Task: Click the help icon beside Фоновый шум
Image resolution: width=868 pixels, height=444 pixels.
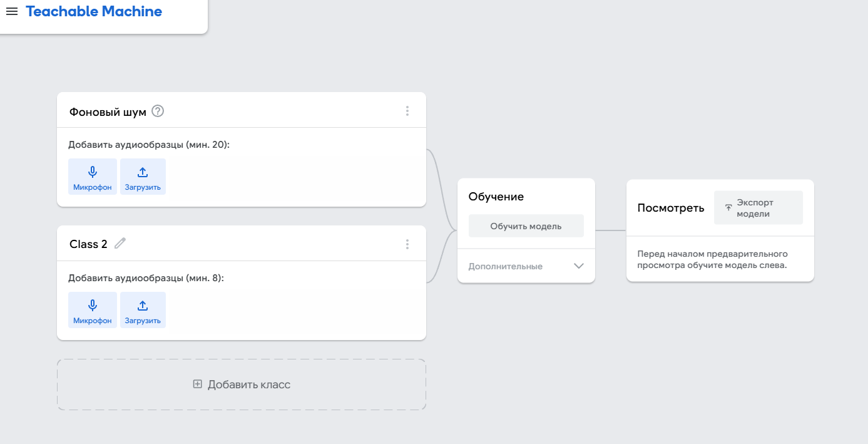Action: (158, 111)
